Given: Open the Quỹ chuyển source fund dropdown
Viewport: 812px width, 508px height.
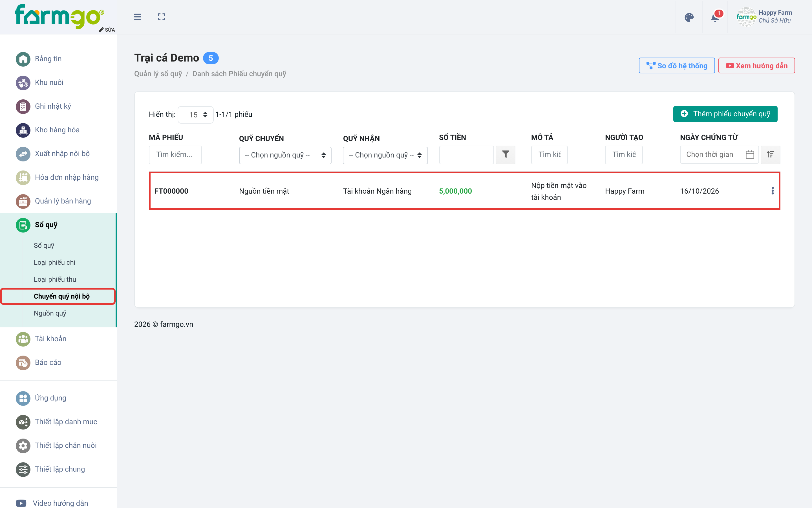Looking at the screenshot, I should click(285, 155).
